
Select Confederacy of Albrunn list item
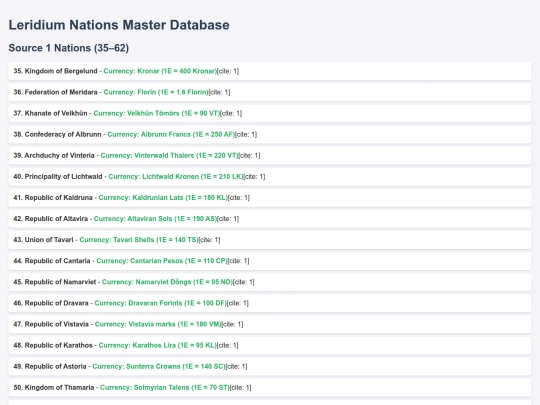270,134
